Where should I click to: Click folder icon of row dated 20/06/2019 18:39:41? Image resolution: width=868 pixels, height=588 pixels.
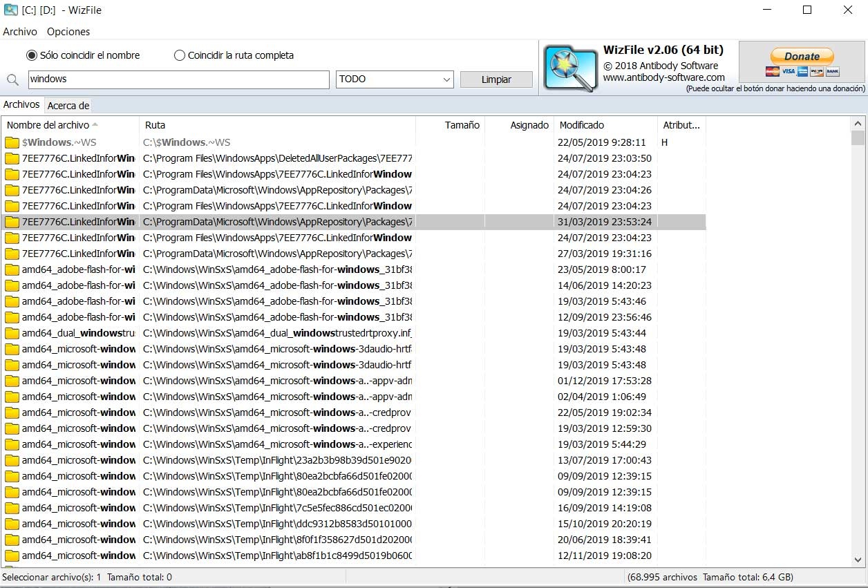(12, 540)
